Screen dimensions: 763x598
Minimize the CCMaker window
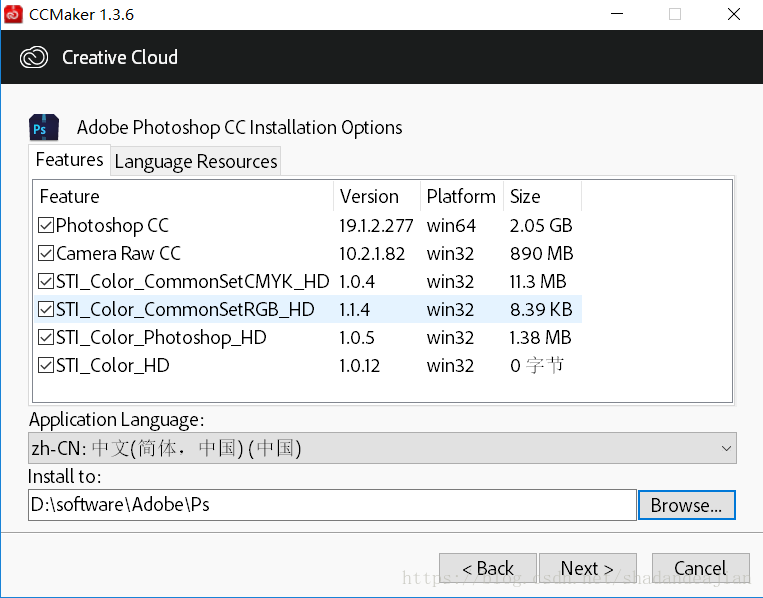[617, 14]
